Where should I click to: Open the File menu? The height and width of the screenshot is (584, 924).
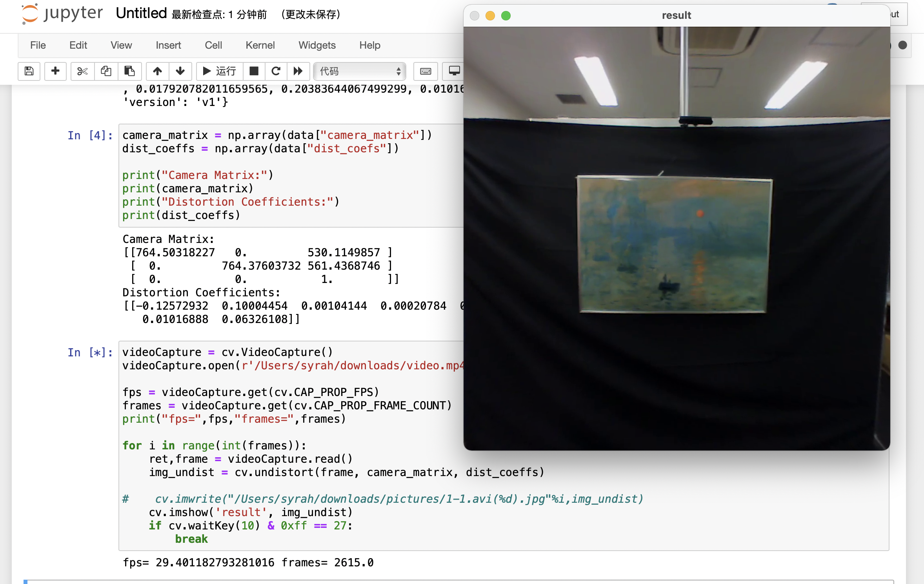click(38, 45)
